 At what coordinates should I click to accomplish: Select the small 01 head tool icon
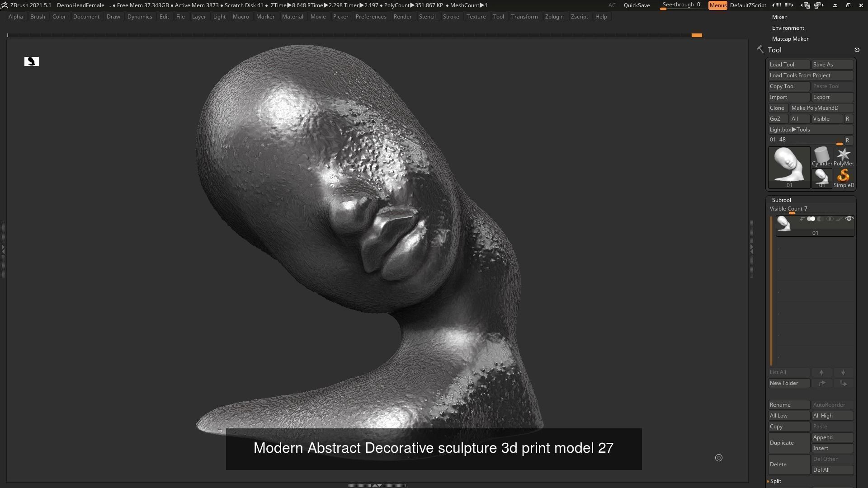click(x=822, y=178)
